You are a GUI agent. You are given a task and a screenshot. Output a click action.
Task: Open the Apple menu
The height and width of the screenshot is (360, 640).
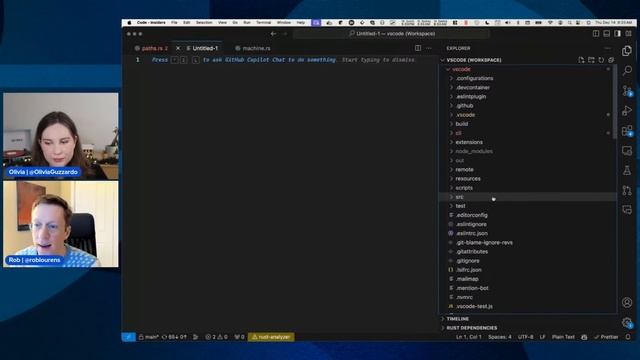point(129,23)
